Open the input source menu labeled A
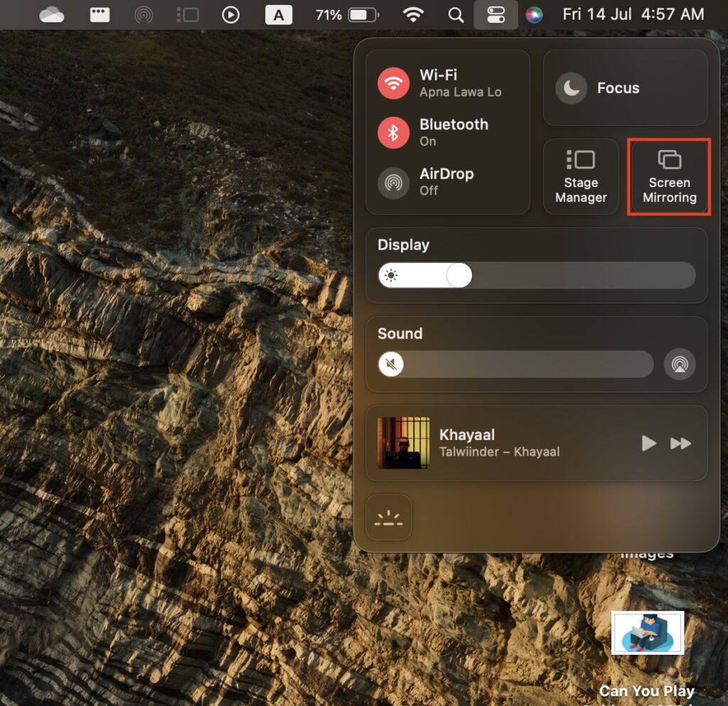This screenshot has height=706, width=728. [278, 15]
